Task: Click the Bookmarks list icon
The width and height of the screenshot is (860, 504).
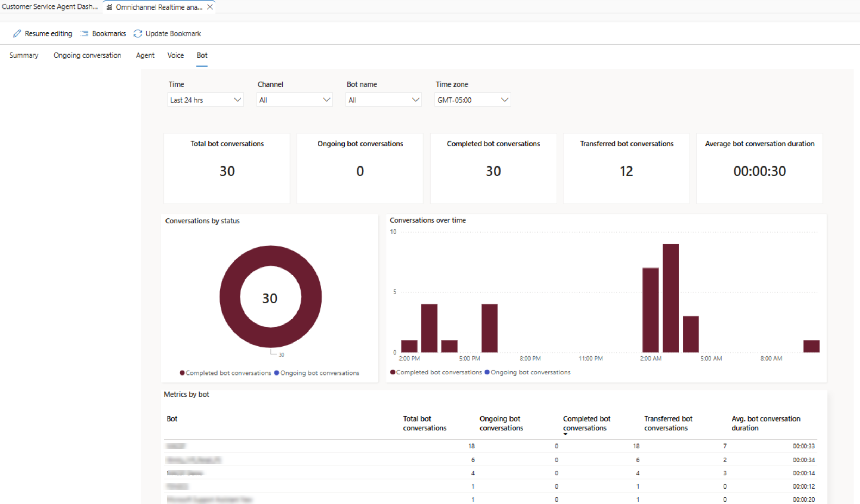Action: (x=84, y=33)
